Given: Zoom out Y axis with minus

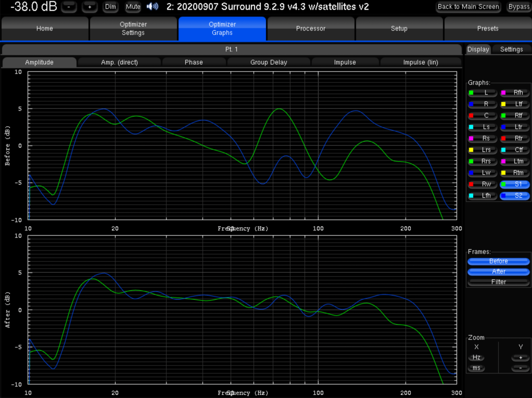Looking at the screenshot, I should [521, 368].
